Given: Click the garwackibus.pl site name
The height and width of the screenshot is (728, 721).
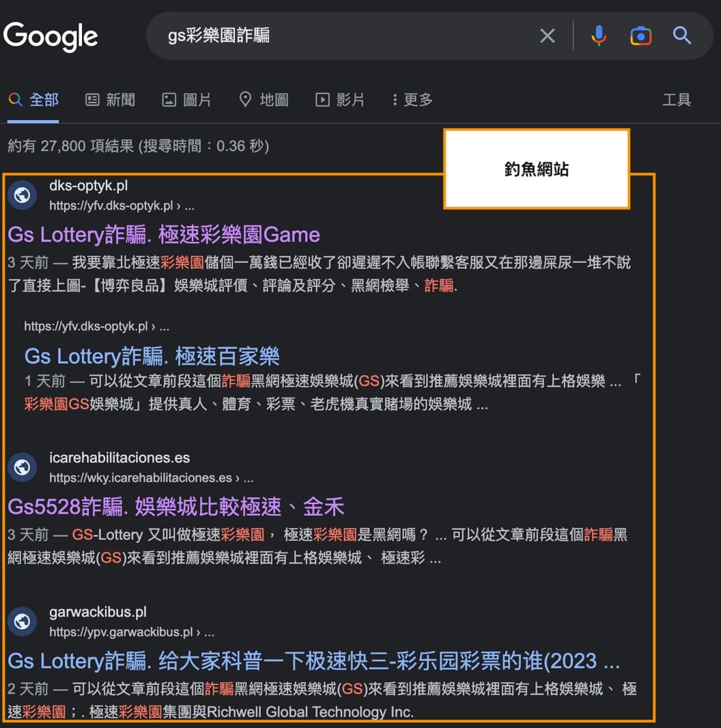Looking at the screenshot, I should pos(98,612).
